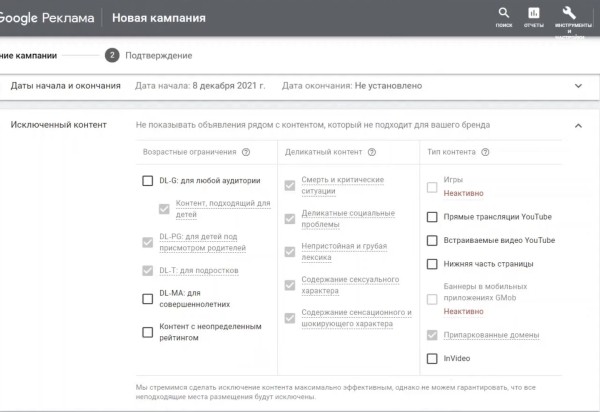Check Нижняя часть страницы checkbox
The image size is (600, 412).
tap(432, 264)
